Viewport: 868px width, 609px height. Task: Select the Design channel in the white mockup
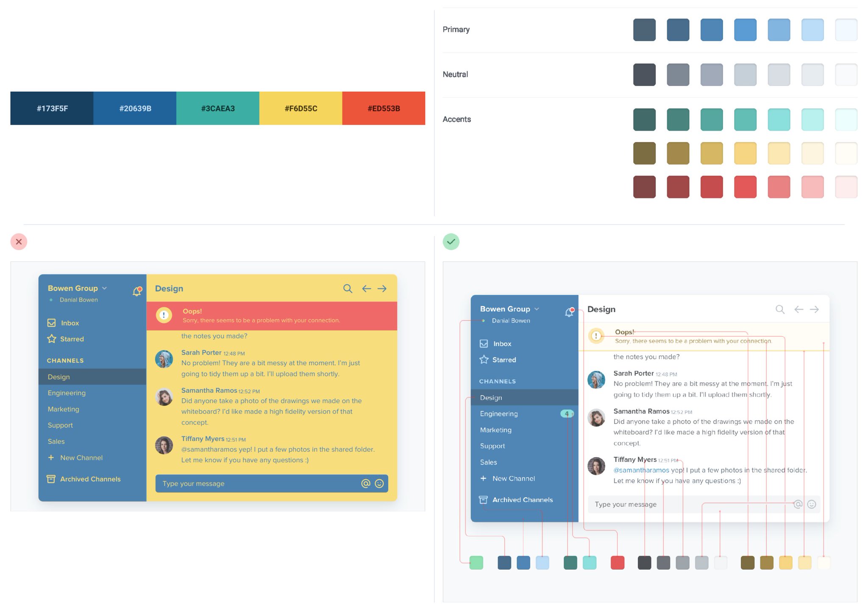click(525, 398)
